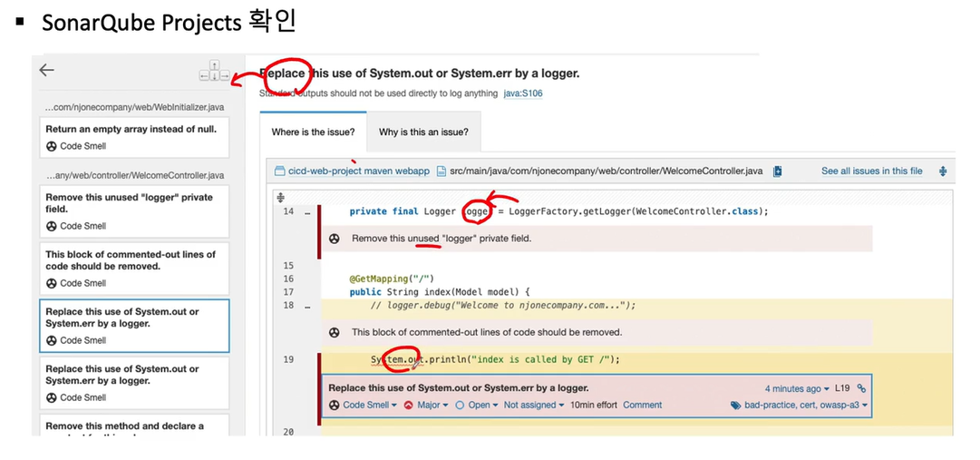Select issues-list card 'Remove this unused "logger" private field.'
Screen dimensions: 980x460
click(134, 210)
